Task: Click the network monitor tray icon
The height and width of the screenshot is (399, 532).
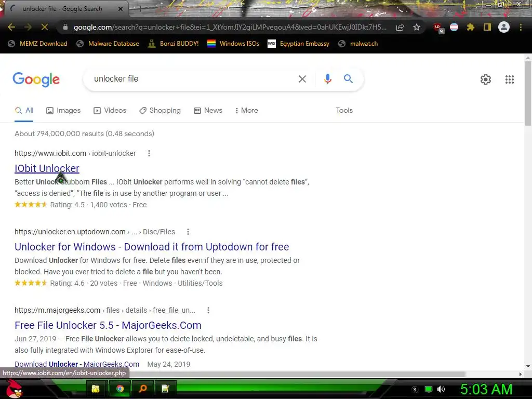Action: click(429, 389)
